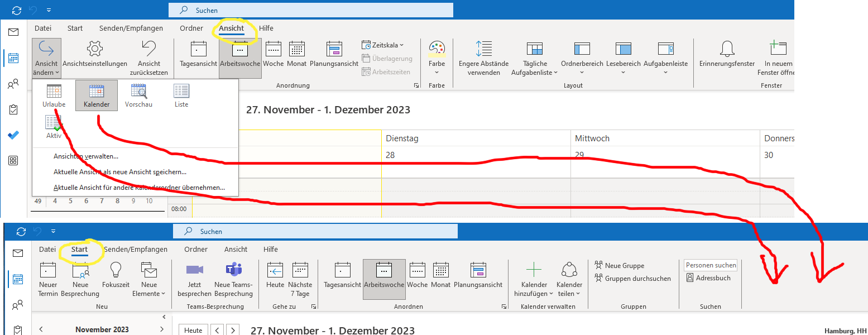The image size is (868, 335).
Task: Click More Apps grid icon in sidebar
Action: pyautogui.click(x=13, y=161)
